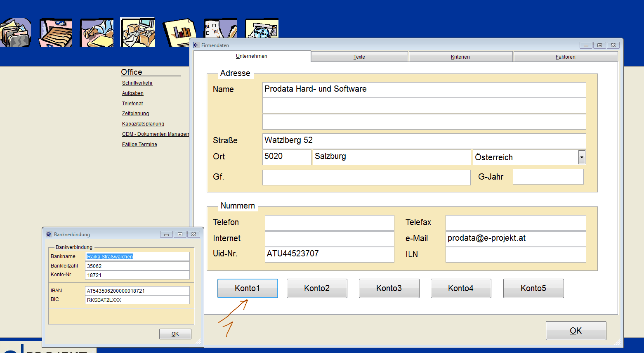This screenshot has width=644, height=353.
Task: Close the Firmendaten window
Action: click(x=613, y=45)
